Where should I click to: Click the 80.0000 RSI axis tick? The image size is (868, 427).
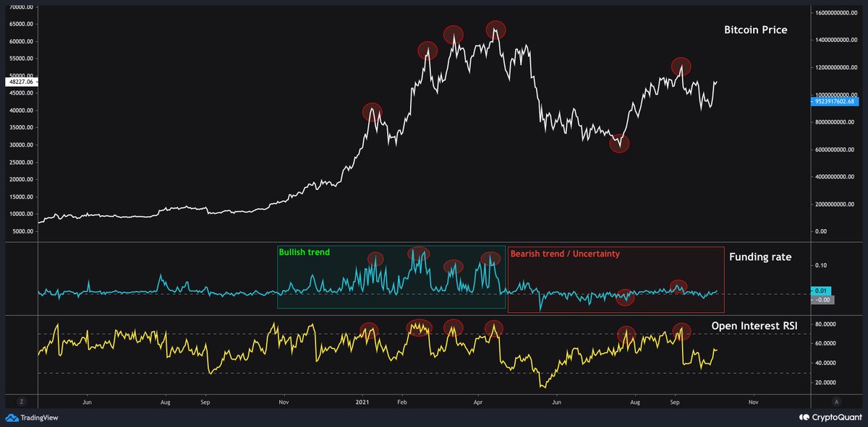(x=826, y=324)
